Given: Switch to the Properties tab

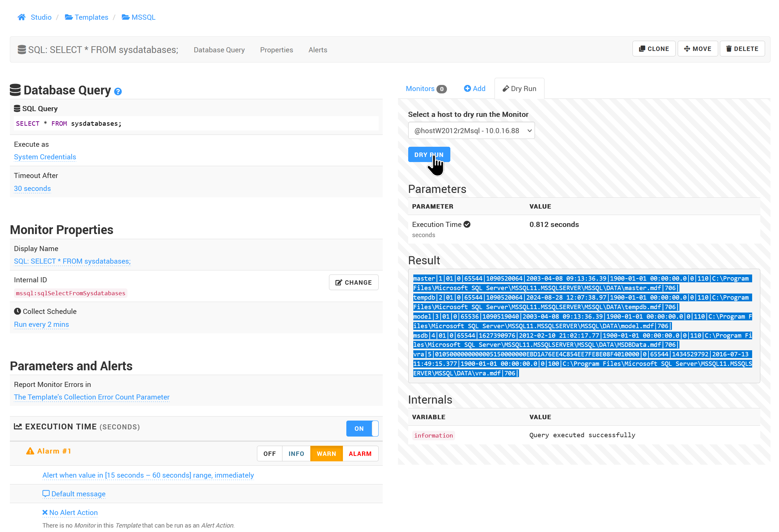Looking at the screenshot, I should click(x=276, y=50).
